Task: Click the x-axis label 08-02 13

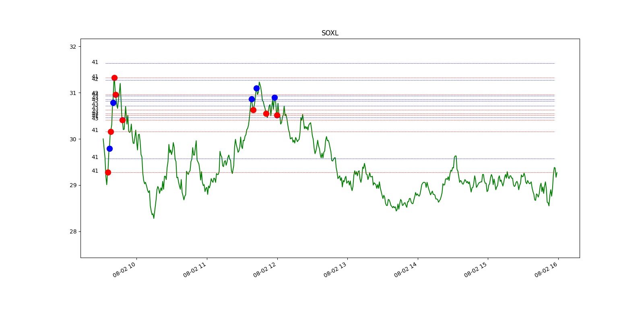Action: 335,270
